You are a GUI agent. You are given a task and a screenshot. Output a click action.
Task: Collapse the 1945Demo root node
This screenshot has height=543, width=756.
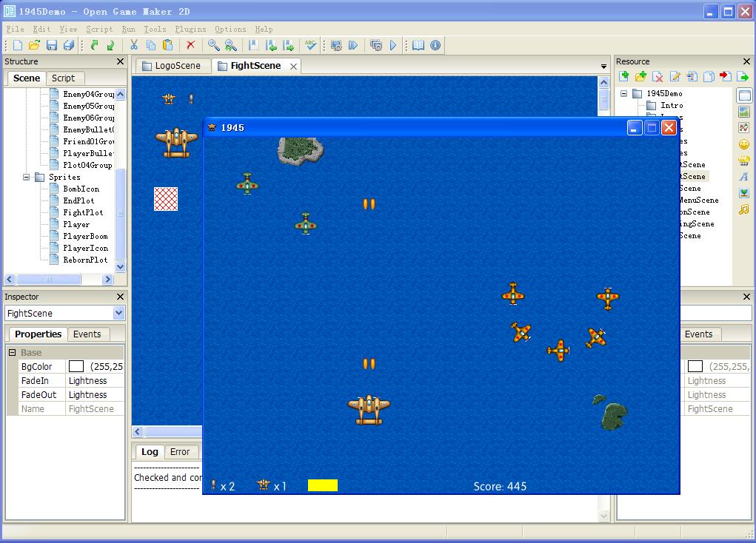(x=624, y=93)
